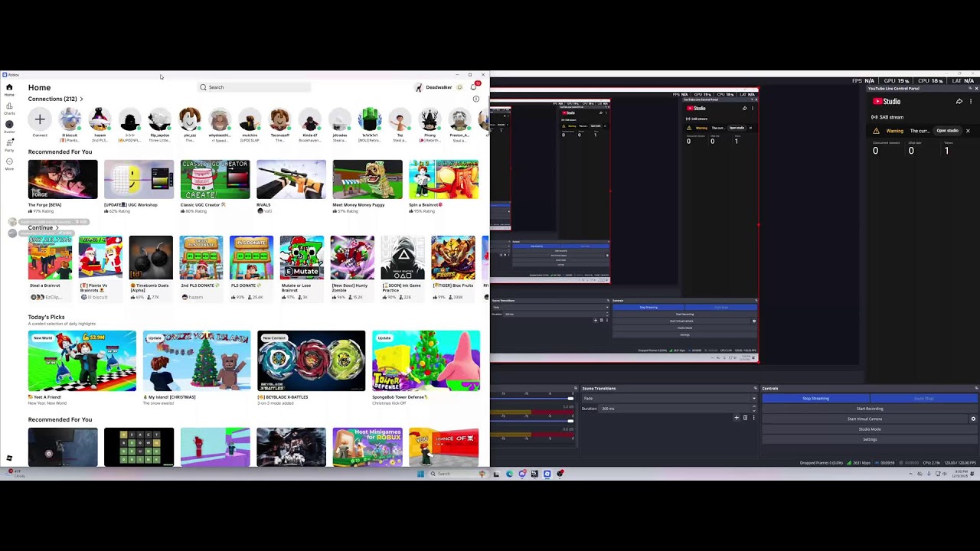Image resolution: width=980 pixels, height=551 pixels.
Task: Expand the Connections (212) list
Action: click(x=81, y=99)
